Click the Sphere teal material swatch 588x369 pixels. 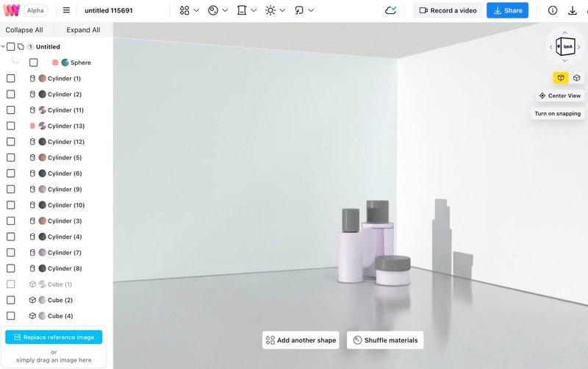pyautogui.click(x=65, y=62)
